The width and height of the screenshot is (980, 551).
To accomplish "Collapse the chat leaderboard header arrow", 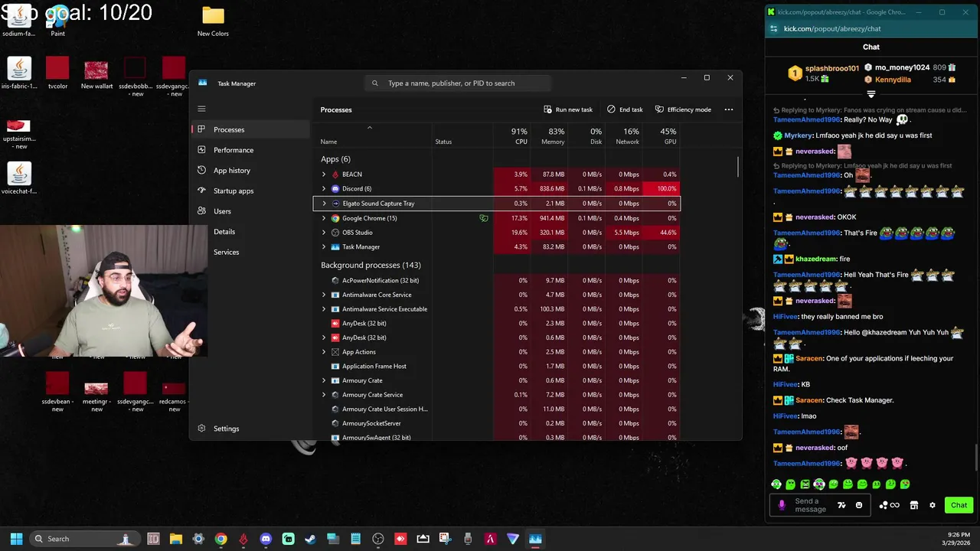I will coord(871,94).
